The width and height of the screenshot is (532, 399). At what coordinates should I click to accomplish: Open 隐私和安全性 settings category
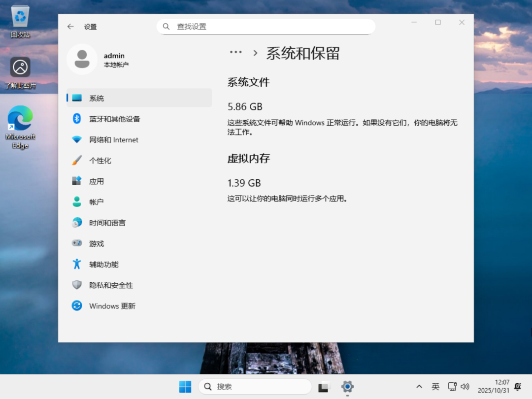[x=139, y=285]
